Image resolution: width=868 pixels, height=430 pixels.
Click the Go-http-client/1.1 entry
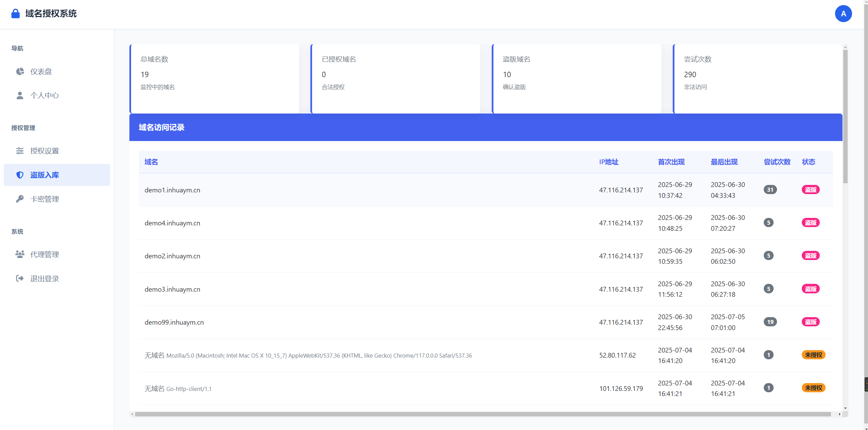pos(189,389)
